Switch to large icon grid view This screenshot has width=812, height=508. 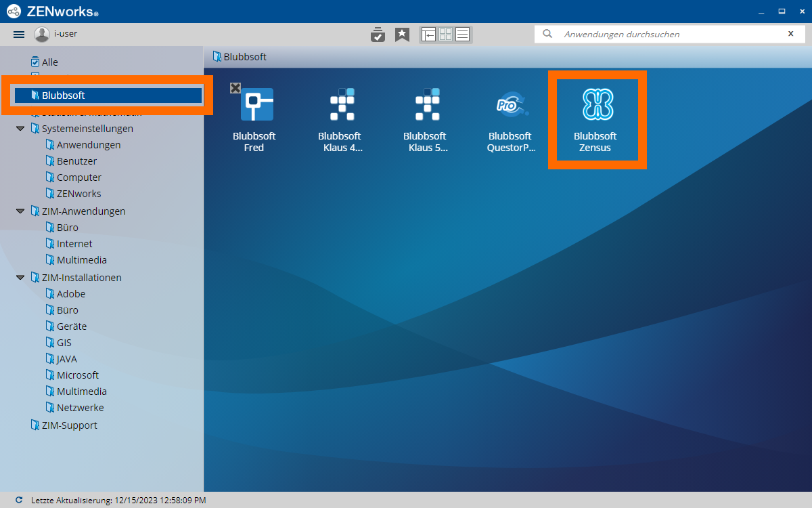(446, 35)
